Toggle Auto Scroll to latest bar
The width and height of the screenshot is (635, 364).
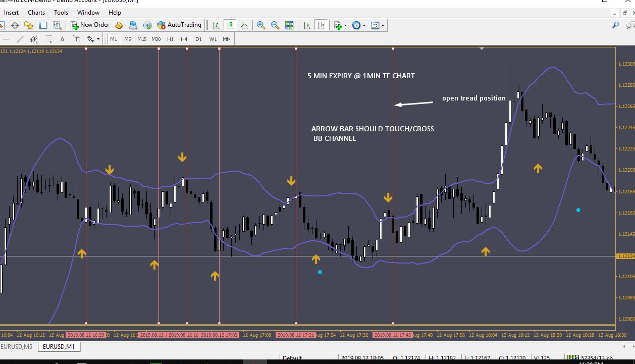(x=306, y=25)
